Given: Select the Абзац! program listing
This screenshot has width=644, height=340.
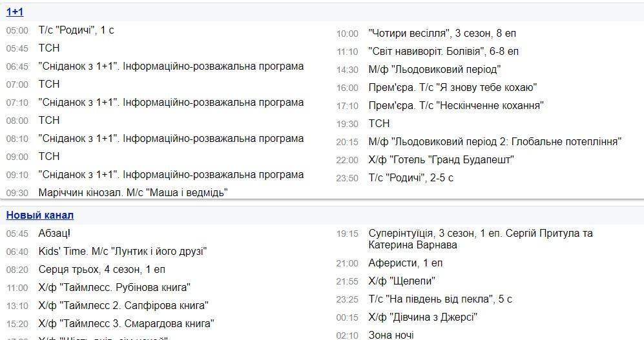Looking at the screenshot, I should (x=54, y=234).
